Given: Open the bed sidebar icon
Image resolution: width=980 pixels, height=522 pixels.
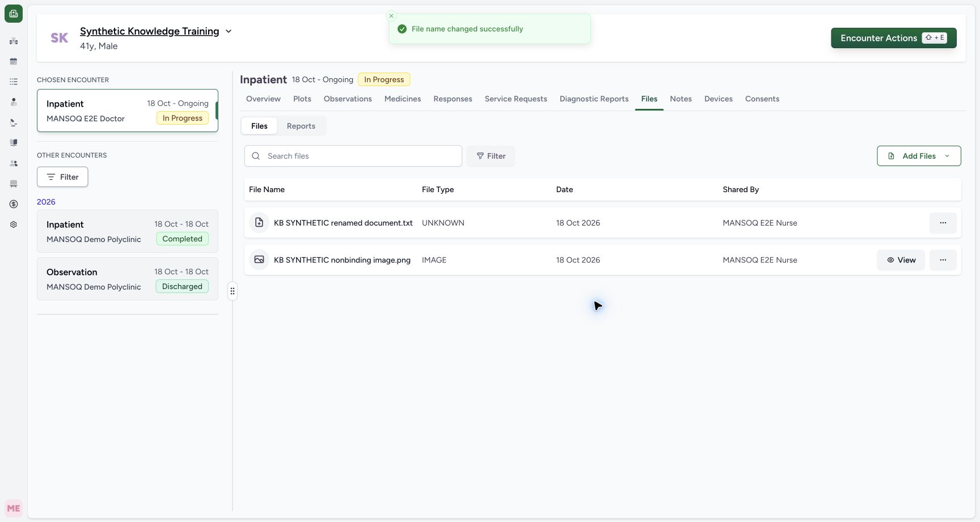Looking at the screenshot, I should coord(14,184).
